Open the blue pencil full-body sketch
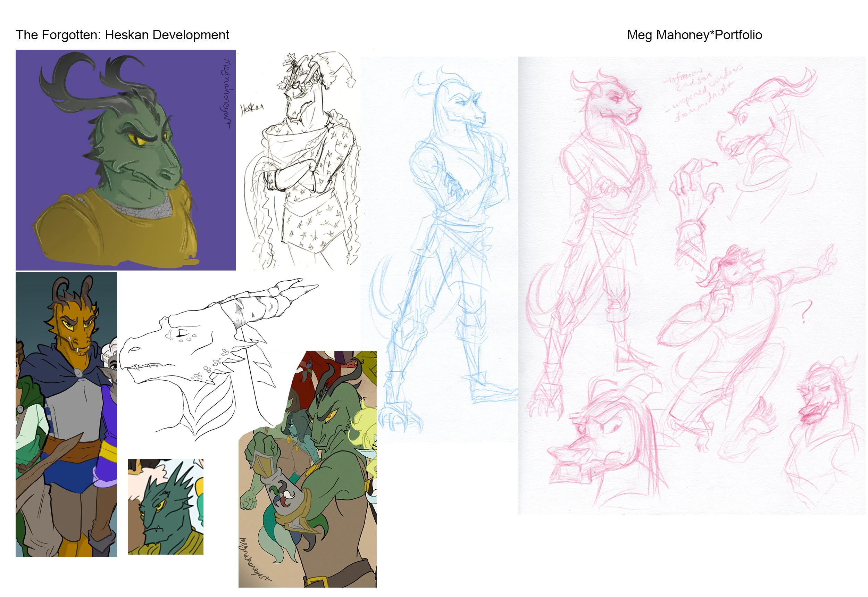This screenshot has height=597, width=868. pos(440,250)
